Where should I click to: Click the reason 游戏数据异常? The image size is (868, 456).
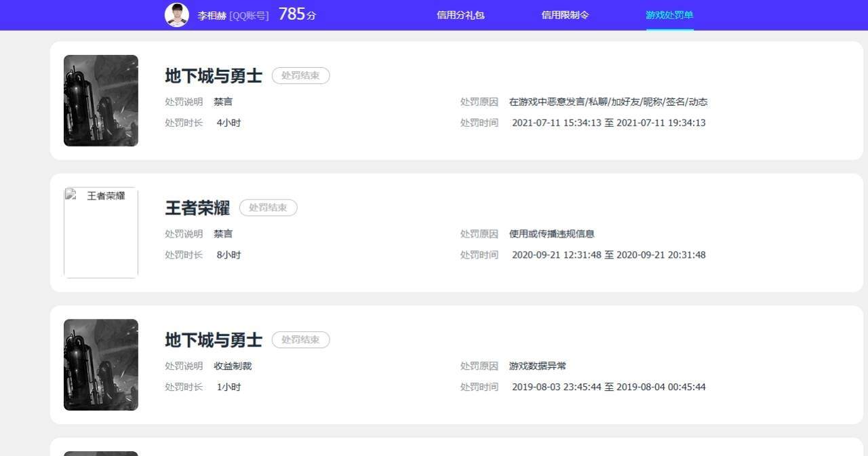pos(537,366)
